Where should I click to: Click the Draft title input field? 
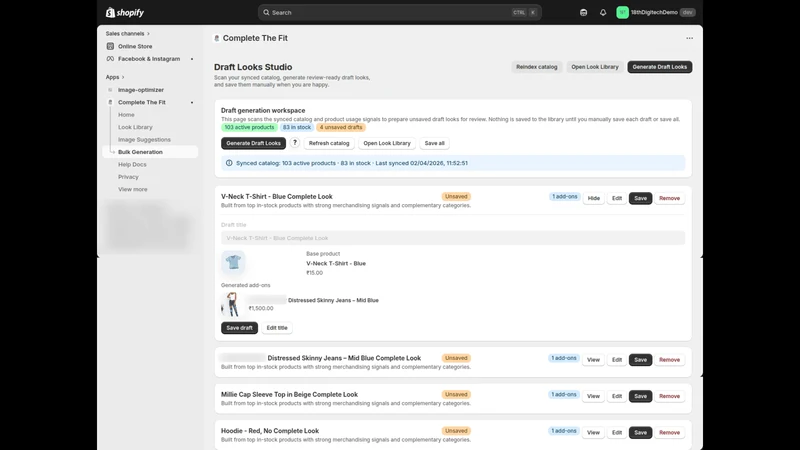point(453,238)
